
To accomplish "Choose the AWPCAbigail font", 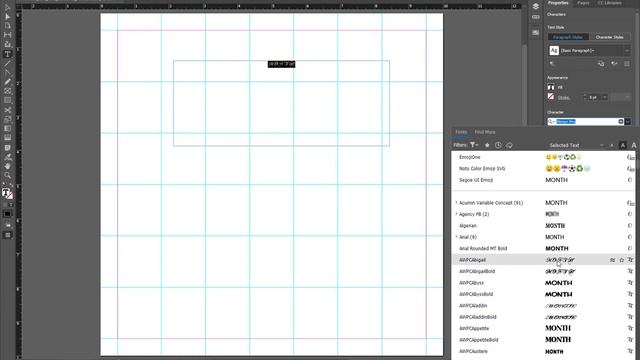I will 543,260.
